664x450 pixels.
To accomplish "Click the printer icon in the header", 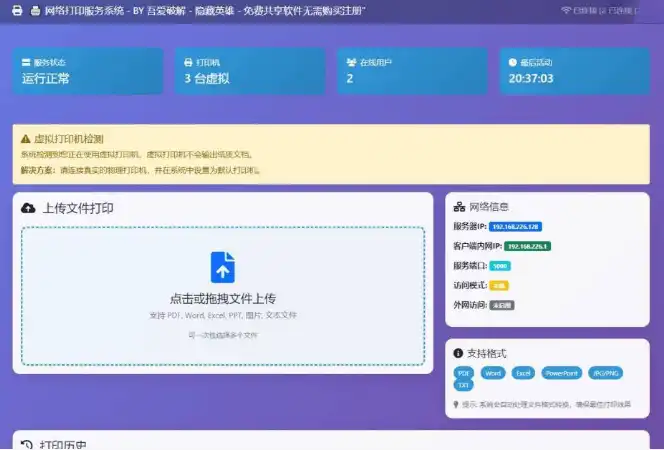I will 17,11.
